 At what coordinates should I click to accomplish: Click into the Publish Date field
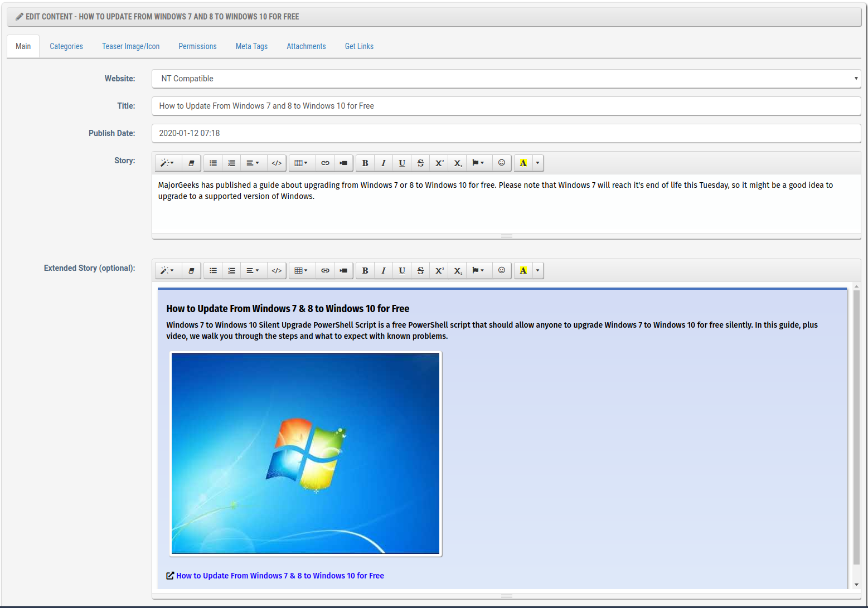point(506,133)
